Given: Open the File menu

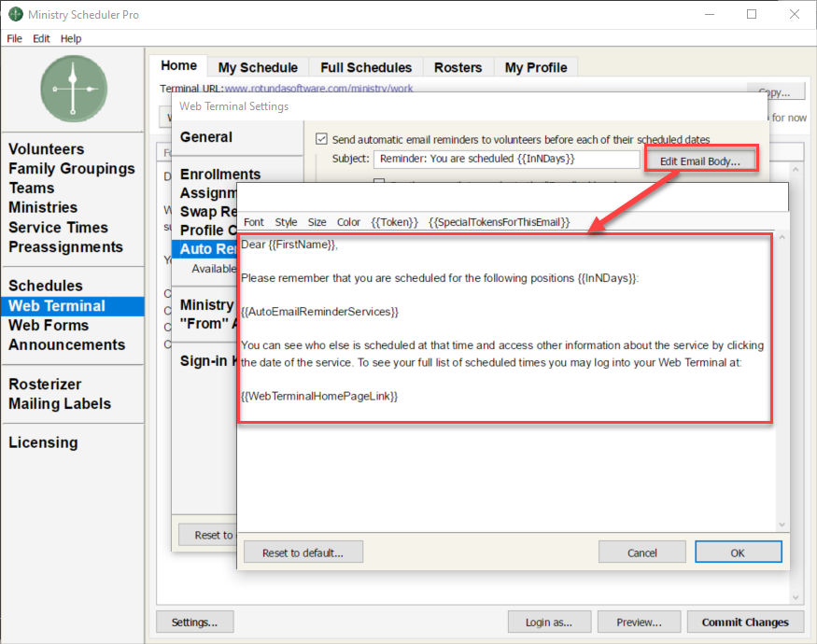Looking at the screenshot, I should point(14,38).
